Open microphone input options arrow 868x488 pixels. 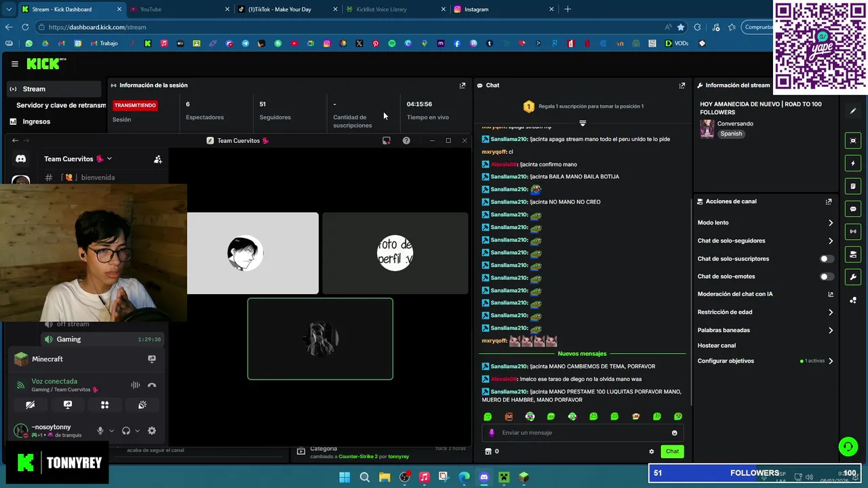tap(111, 430)
